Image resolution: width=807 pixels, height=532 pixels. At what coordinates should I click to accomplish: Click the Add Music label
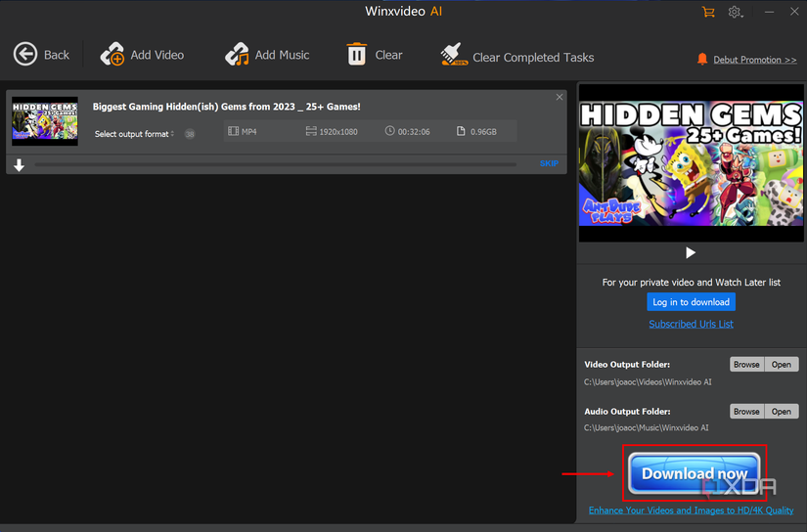pyautogui.click(x=282, y=55)
